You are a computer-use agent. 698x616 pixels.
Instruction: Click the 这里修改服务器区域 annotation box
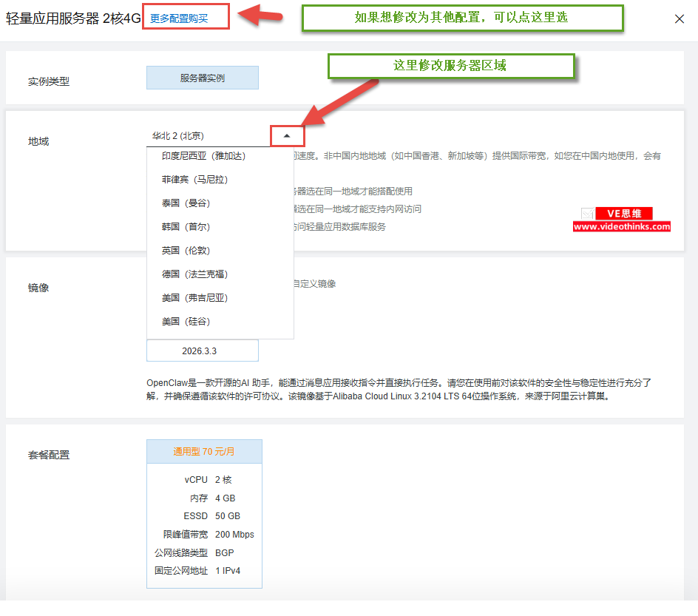point(450,66)
